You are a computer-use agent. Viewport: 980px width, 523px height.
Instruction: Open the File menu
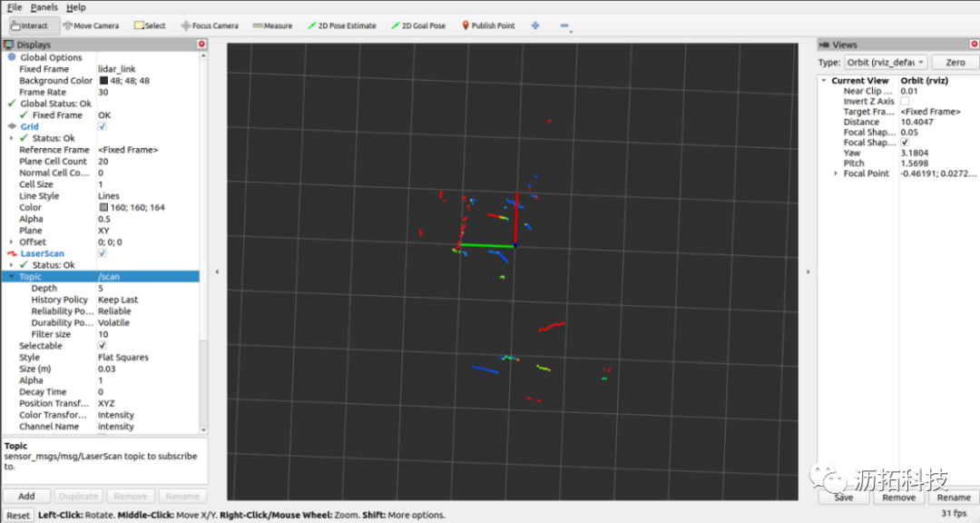point(15,7)
